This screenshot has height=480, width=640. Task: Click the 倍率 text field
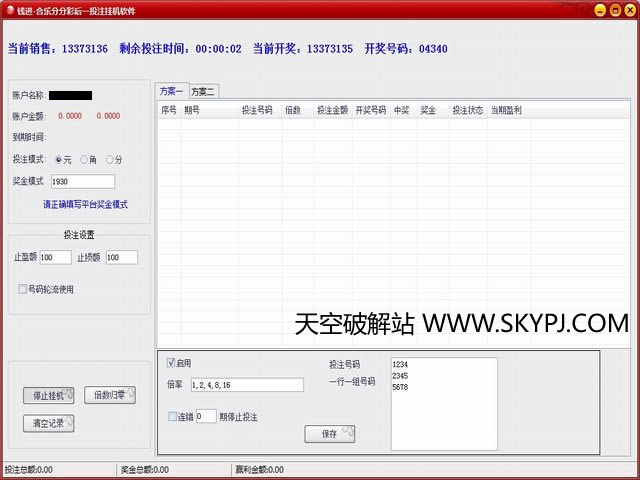tap(246, 385)
